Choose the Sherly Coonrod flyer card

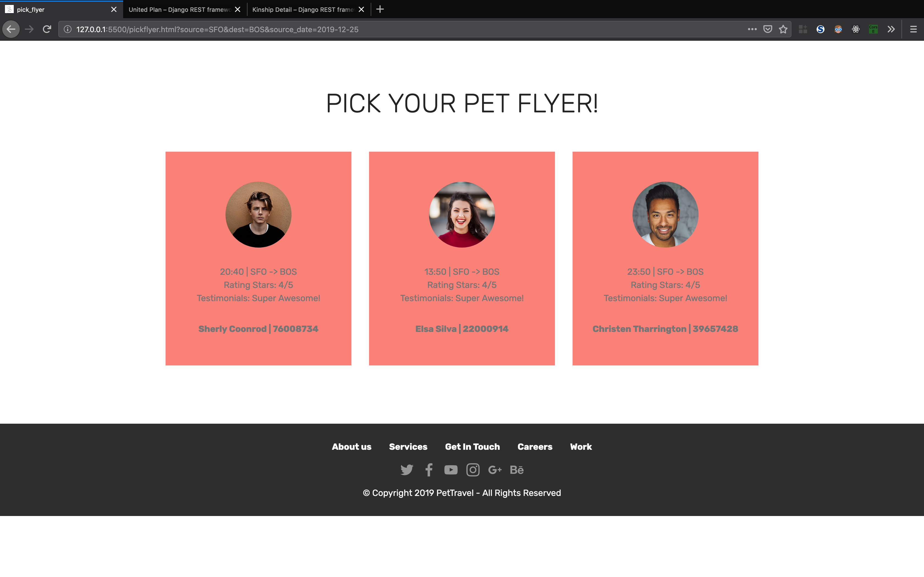(258, 258)
